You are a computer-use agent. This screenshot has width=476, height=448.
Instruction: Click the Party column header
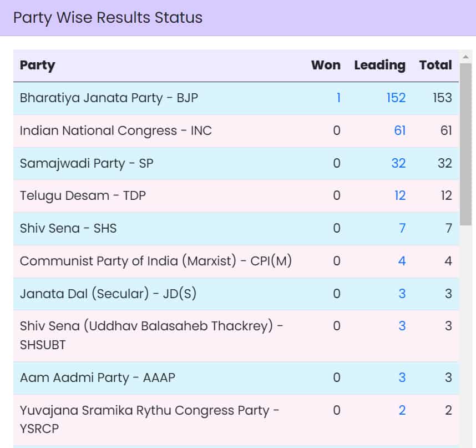[37, 65]
